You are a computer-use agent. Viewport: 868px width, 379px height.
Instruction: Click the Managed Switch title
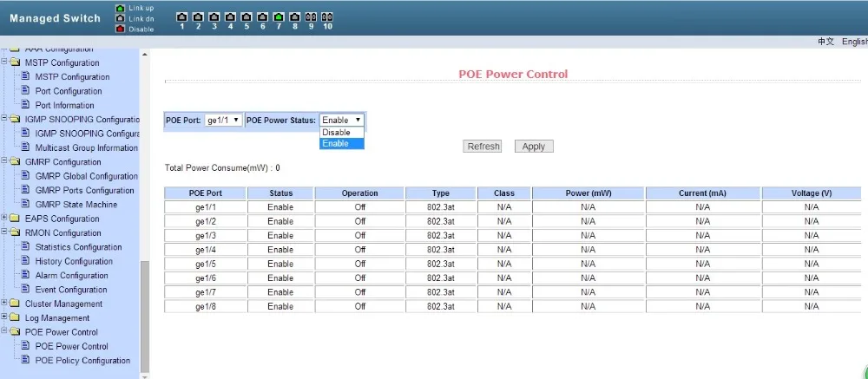(55, 18)
